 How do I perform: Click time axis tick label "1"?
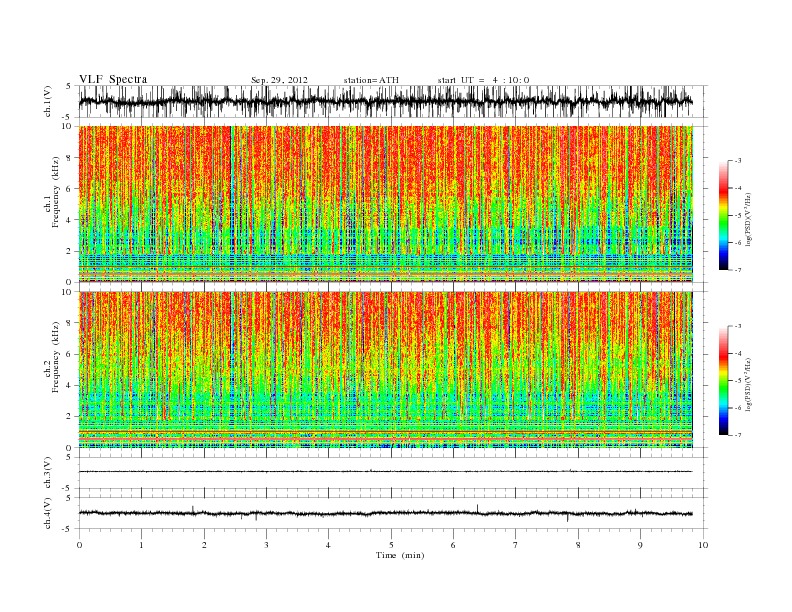pyautogui.click(x=141, y=545)
